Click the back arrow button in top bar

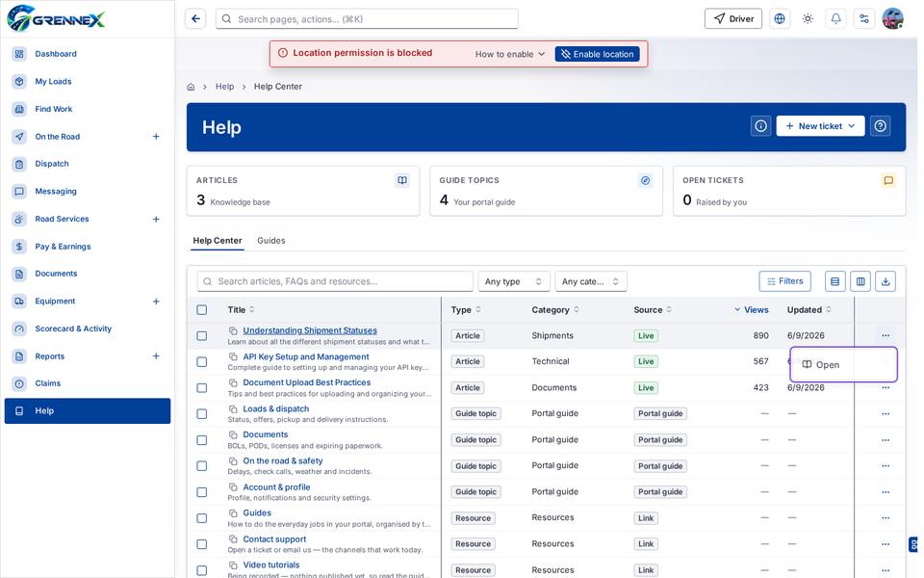(x=195, y=19)
